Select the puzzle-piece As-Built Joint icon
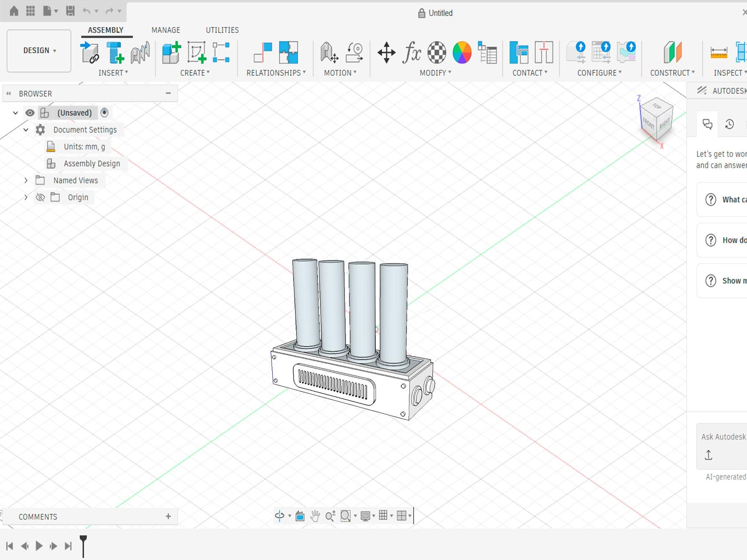This screenshot has width=747, height=560. pyautogui.click(x=288, y=52)
